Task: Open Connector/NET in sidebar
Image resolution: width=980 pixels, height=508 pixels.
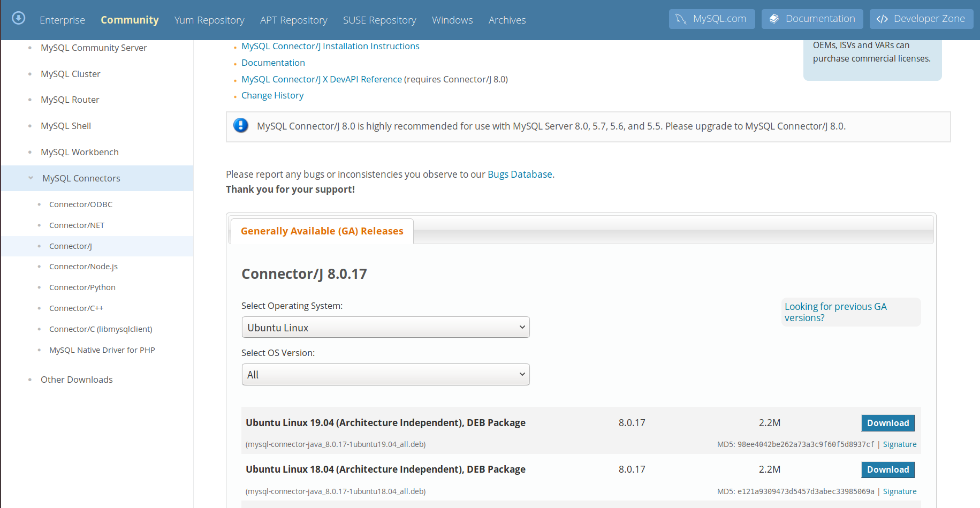Action: pyautogui.click(x=77, y=225)
